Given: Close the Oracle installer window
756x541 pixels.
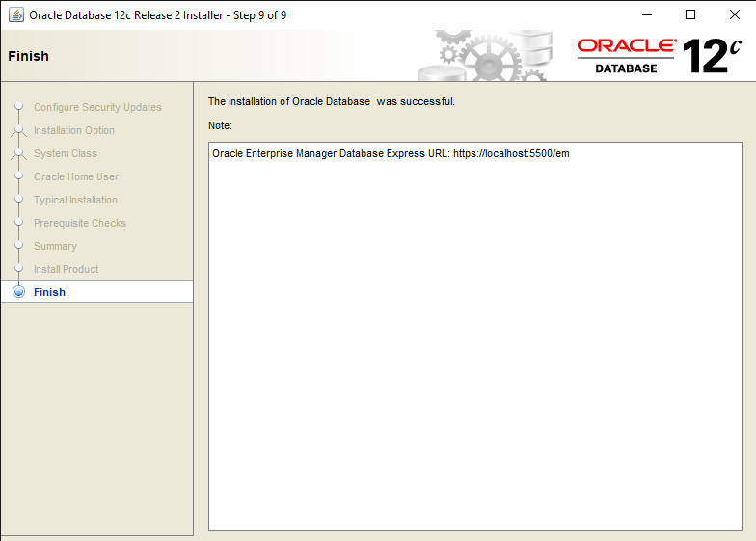Looking at the screenshot, I should pyautogui.click(x=735, y=15).
